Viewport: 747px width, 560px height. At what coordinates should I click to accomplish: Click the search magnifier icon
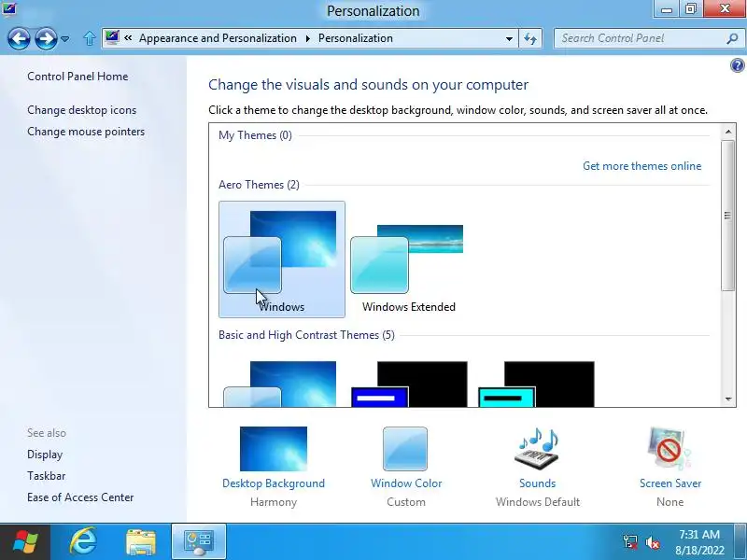(x=732, y=38)
